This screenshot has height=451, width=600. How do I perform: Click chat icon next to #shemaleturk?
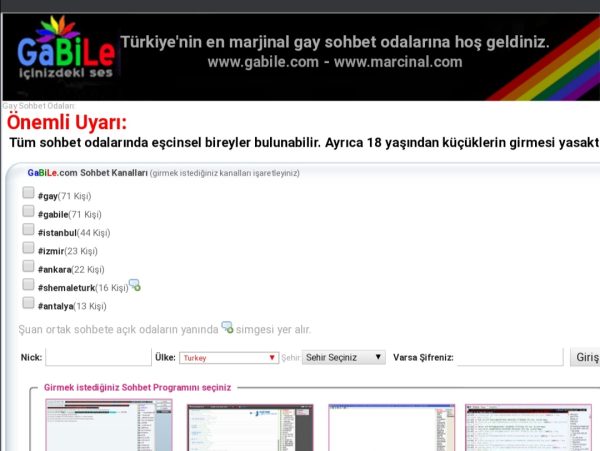135,285
